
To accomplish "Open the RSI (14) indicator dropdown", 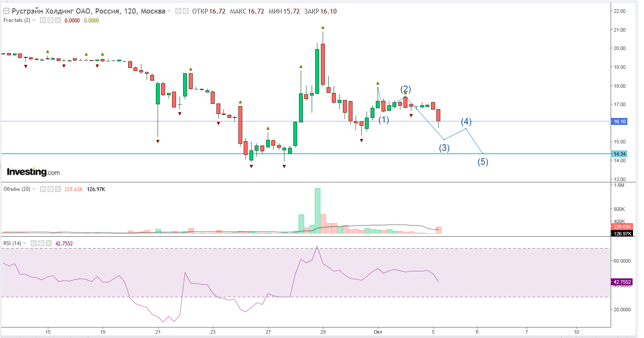I will tap(25, 243).
